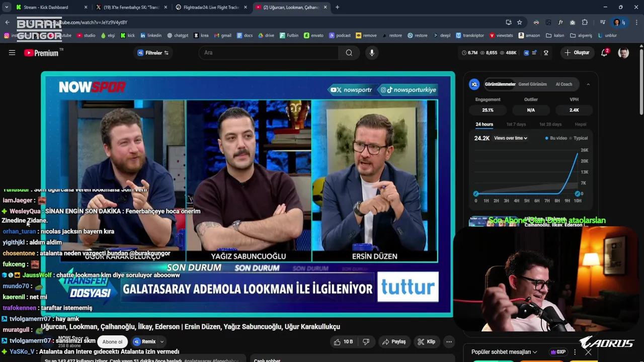
Task: Click the vidIQ trophy icon in header
Action: [546, 53]
